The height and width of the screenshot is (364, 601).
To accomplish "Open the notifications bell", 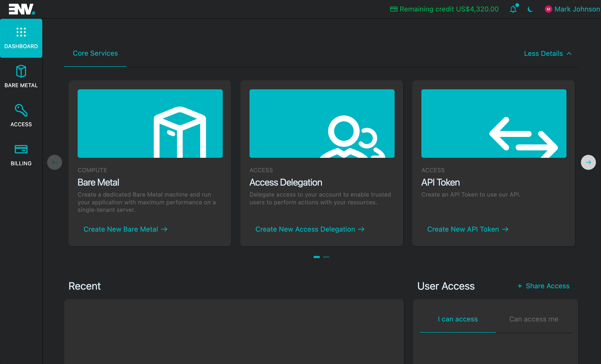I will click(x=513, y=9).
